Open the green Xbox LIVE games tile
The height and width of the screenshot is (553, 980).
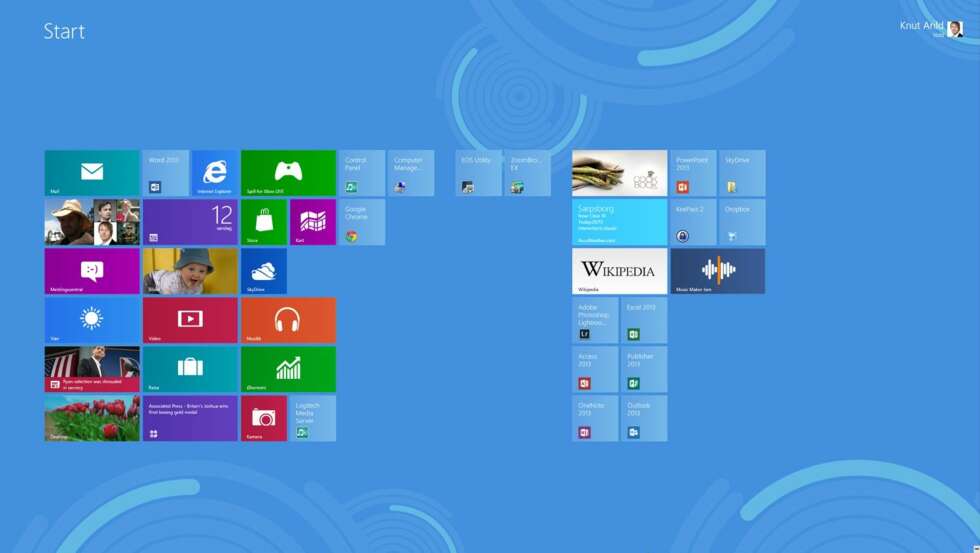click(288, 173)
